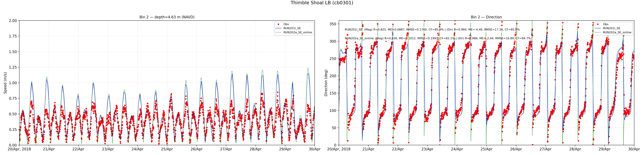Click direction axis tick "150"
This screenshot has height=155, width=644.
(333, 93)
